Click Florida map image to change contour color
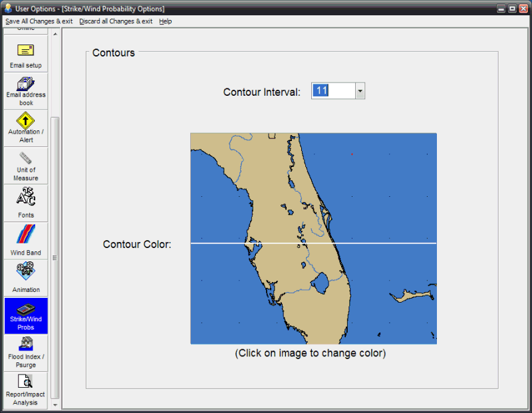Viewport: 532px width, 413px height. pos(313,238)
